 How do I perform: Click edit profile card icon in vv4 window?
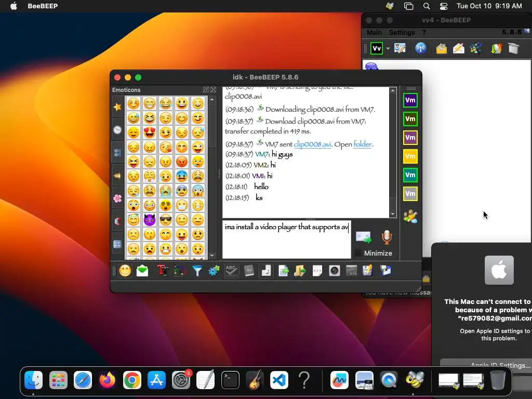400,48
